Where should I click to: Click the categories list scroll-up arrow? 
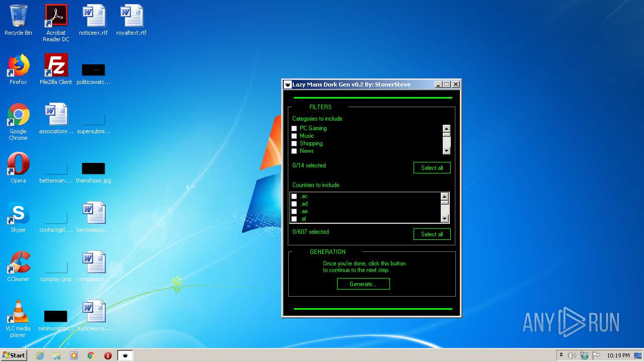pos(446,129)
